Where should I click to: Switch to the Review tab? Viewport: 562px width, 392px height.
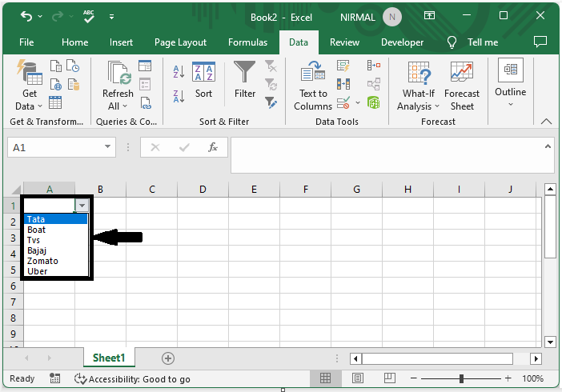point(344,42)
